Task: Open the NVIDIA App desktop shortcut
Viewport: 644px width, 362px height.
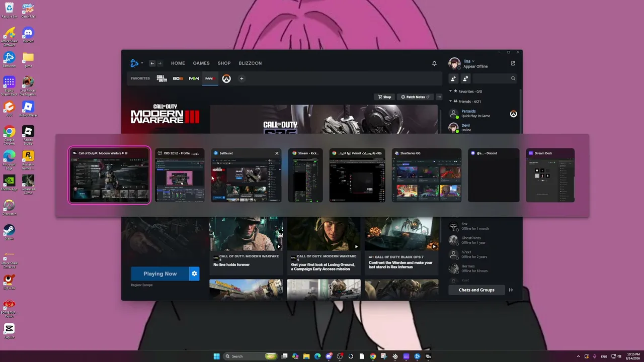Action: pyautogui.click(x=9, y=183)
